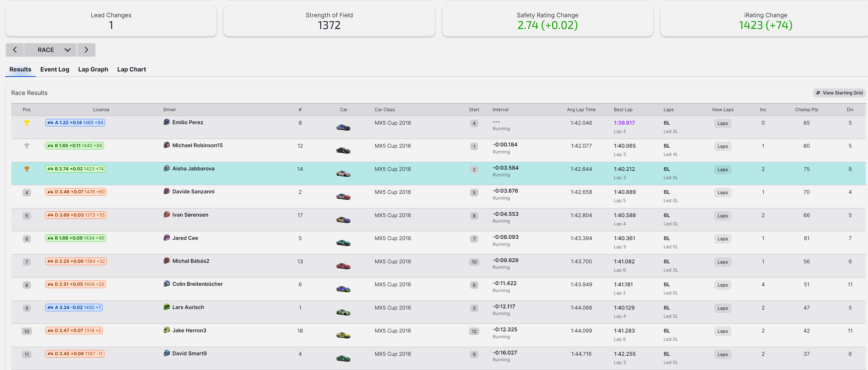Click Aisha Jabbarova's B 2.74 license badge
The image size is (868, 370).
75,169
